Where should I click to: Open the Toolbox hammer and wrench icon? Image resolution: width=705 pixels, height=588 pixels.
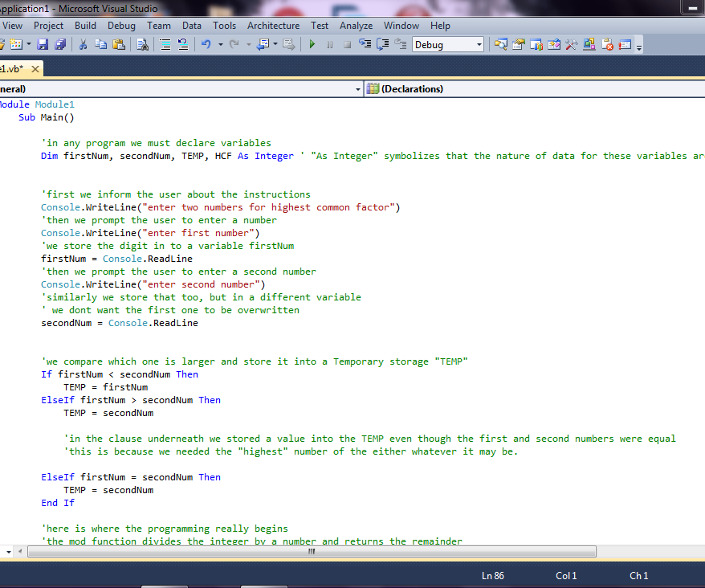pyautogui.click(x=572, y=44)
